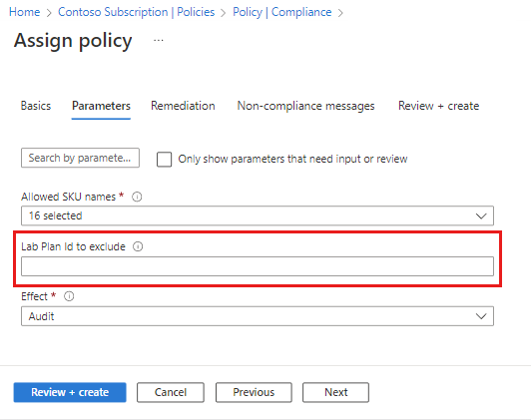Expand the Allowed SKU names dropdown
The image size is (531, 420).
pyautogui.click(x=258, y=215)
